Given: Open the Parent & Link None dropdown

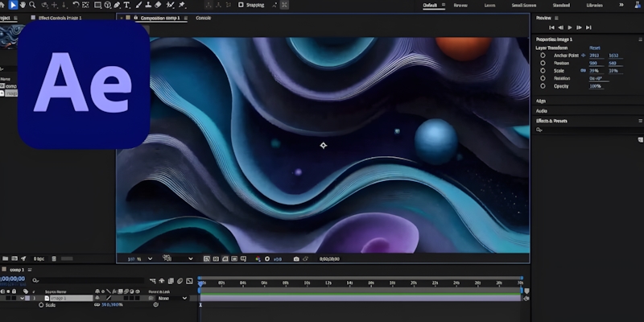Looking at the screenshot, I should coord(172,298).
